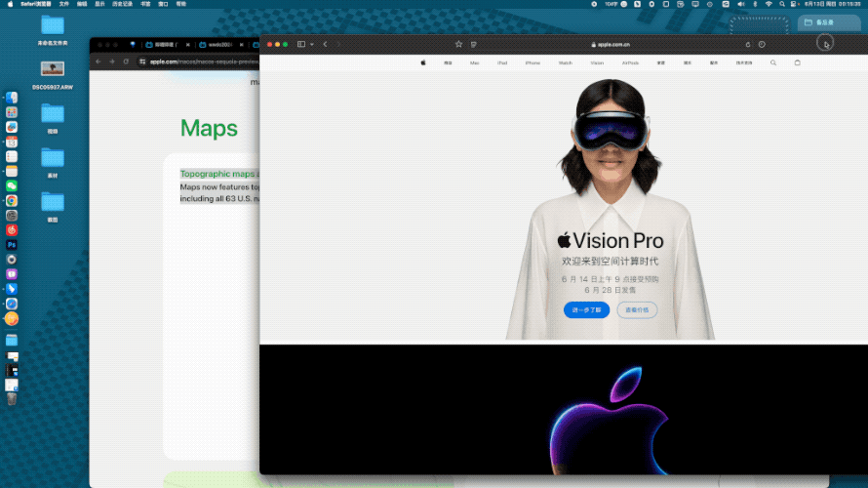Click the Safari bookmark star icon
Viewport: 868px width, 488px height.
click(458, 44)
